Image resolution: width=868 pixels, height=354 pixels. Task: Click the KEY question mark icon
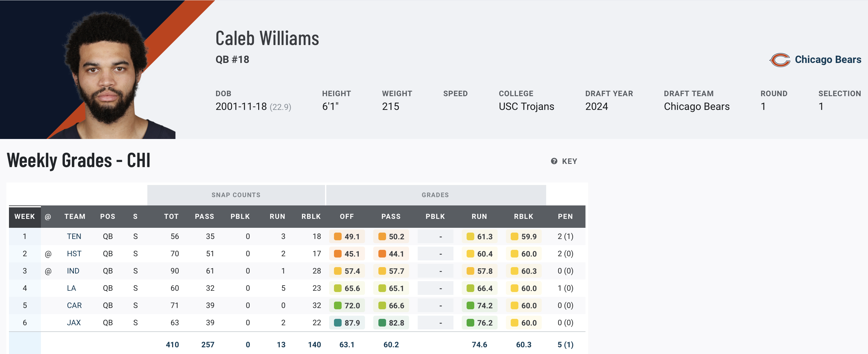[554, 161]
